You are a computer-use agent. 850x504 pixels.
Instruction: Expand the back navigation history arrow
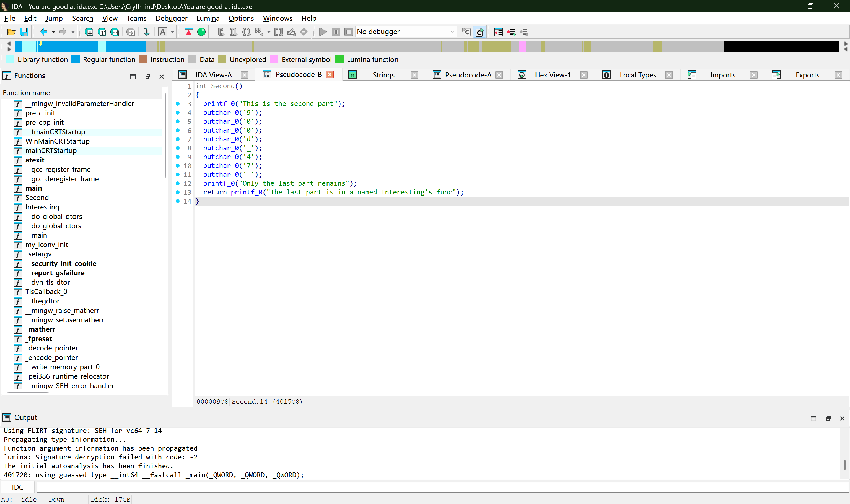click(x=53, y=32)
